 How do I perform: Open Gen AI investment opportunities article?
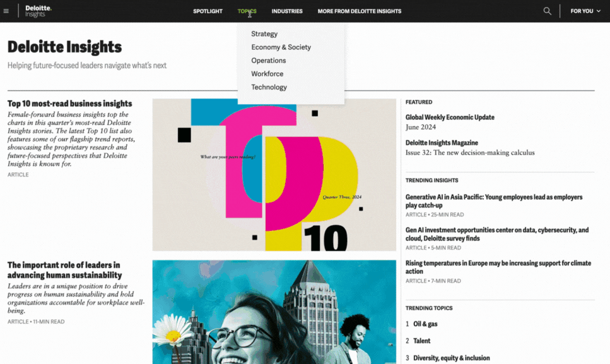pos(497,234)
